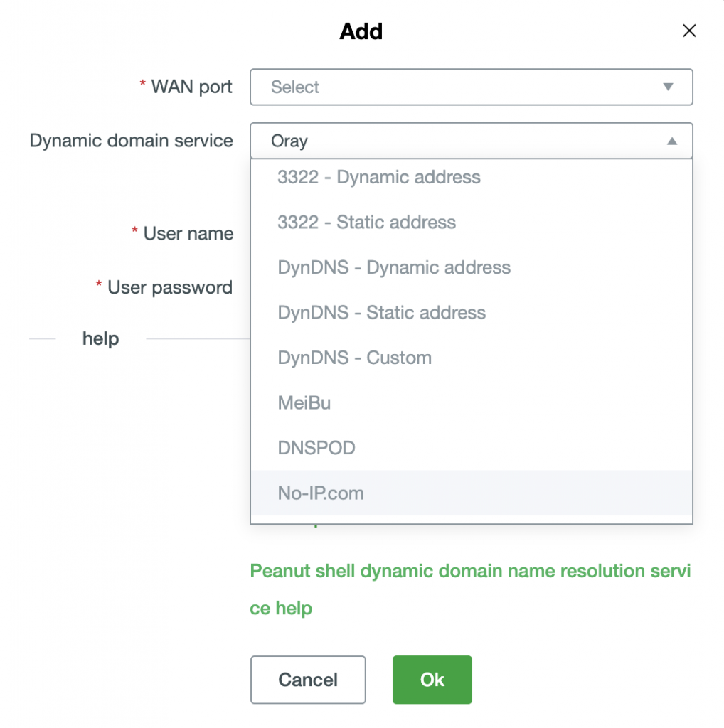
Task: Pick MeiBu from the service list
Action: 471,402
